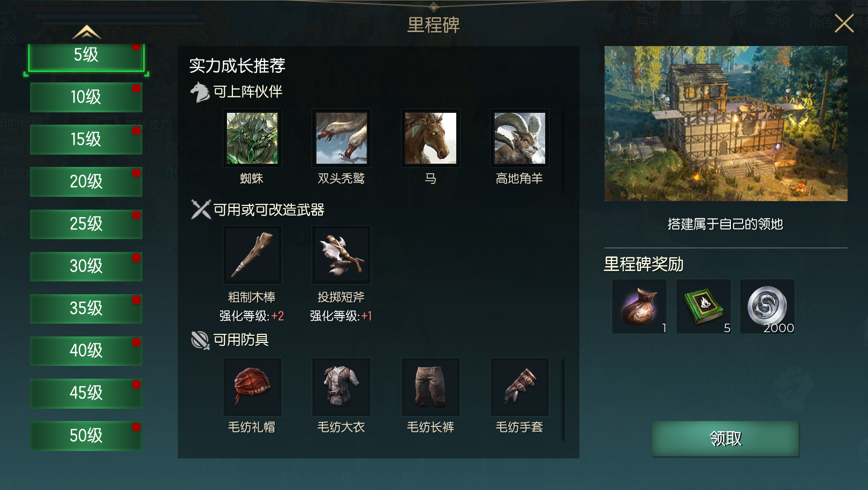This screenshot has height=490, width=868.
Task: Switch to the 10级 milestone tab
Action: (86, 97)
